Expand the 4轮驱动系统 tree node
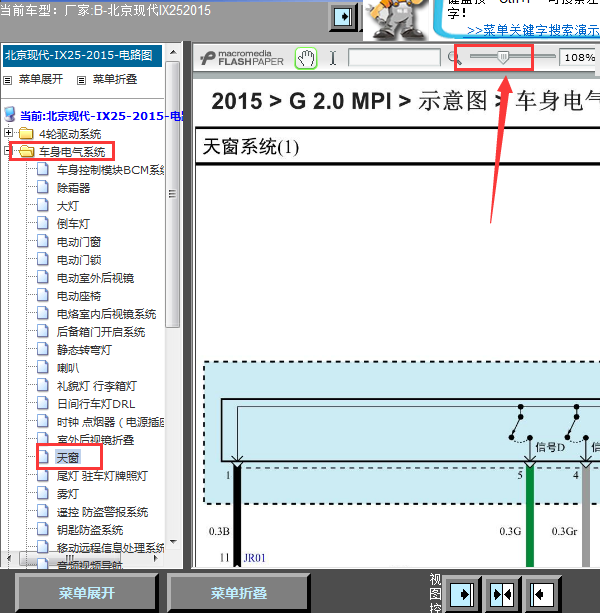 8,133
